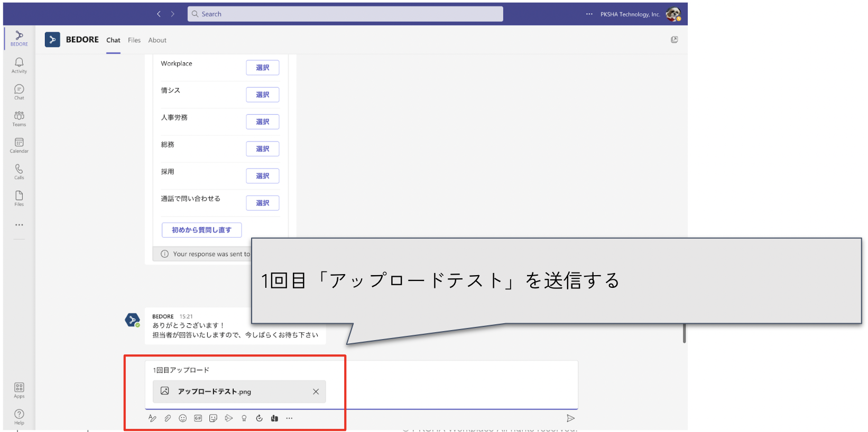This screenshot has height=432, width=868.
Task: Open Files in left sidebar
Action: 19,198
